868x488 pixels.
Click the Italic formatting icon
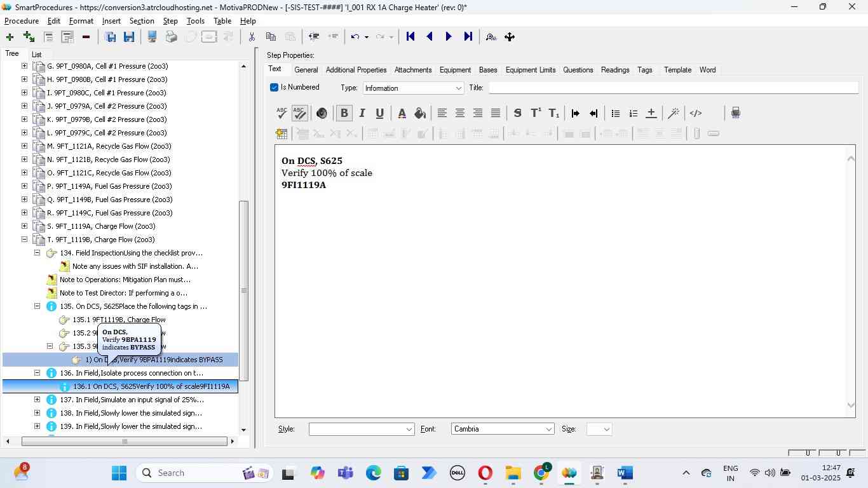(362, 113)
